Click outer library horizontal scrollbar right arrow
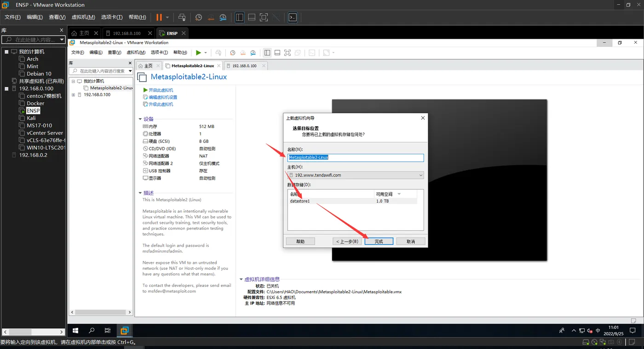Image resolution: width=644 pixels, height=349 pixels. click(62, 332)
